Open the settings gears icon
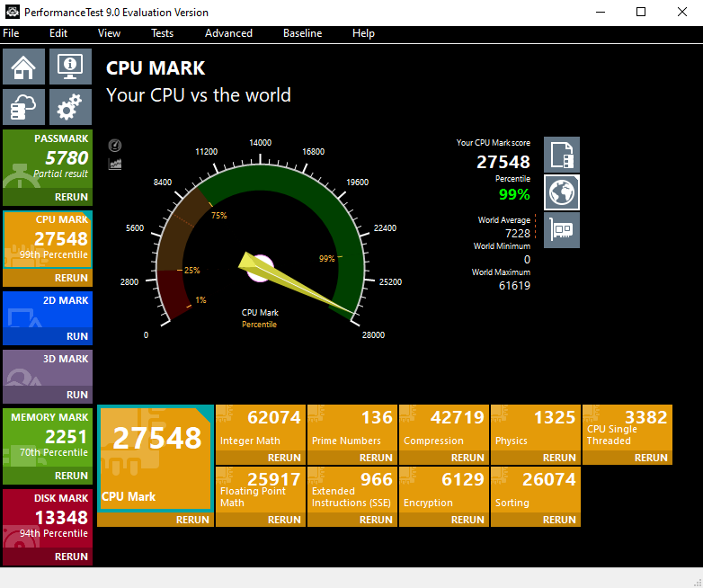Image resolution: width=703 pixels, height=588 pixels. (70, 107)
